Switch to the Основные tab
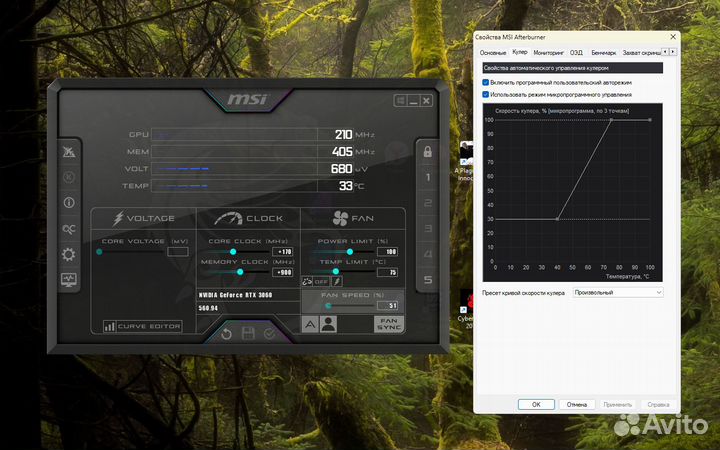Screen dimensions: 720x450 tap(493, 53)
